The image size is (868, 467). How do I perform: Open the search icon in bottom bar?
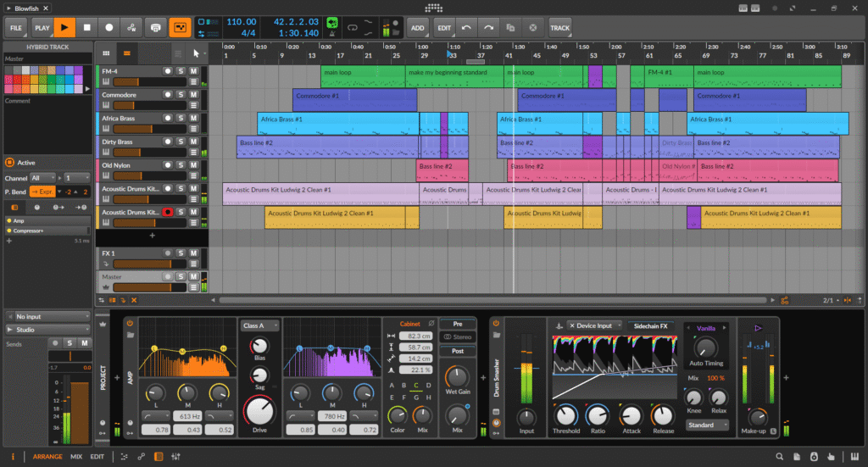pyautogui.click(x=778, y=457)
